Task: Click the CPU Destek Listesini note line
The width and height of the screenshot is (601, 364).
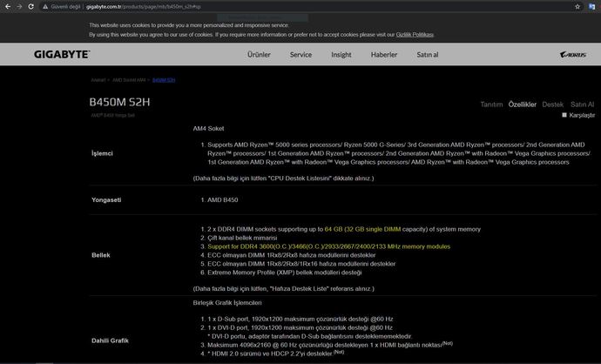Action: point(283,179)
